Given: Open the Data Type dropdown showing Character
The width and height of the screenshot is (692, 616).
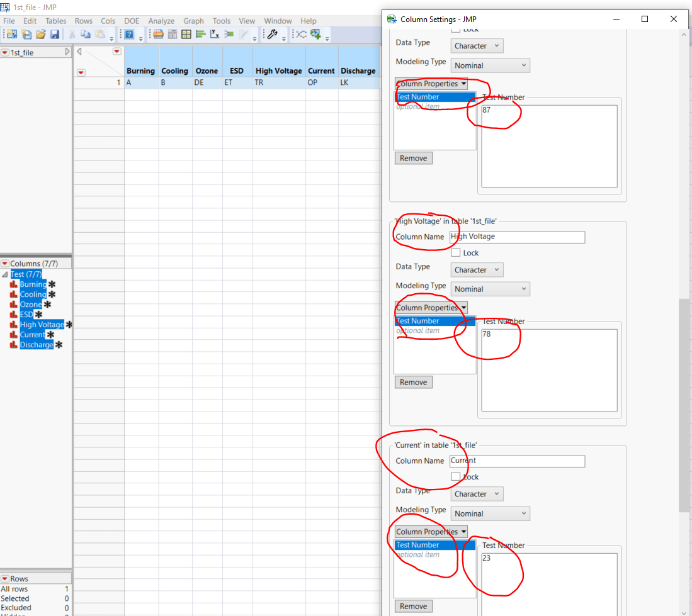Looking at the screenshot, I should tap(477, 45).
